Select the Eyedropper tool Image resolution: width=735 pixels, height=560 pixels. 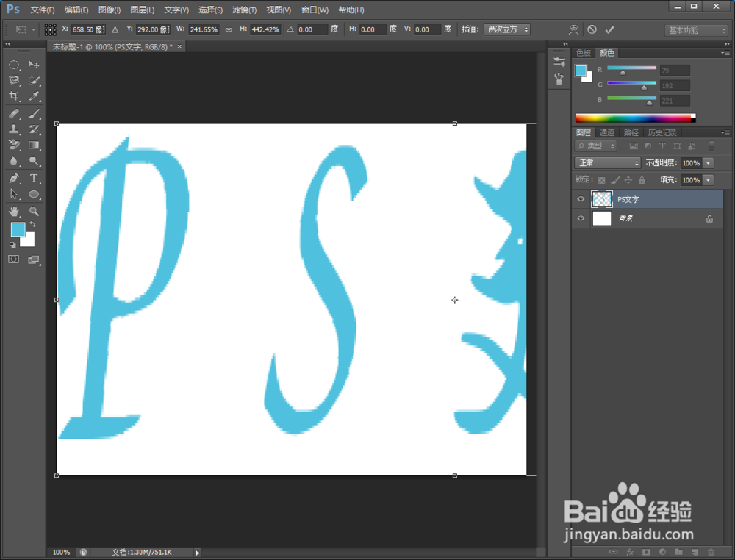[x=34, y=96]
